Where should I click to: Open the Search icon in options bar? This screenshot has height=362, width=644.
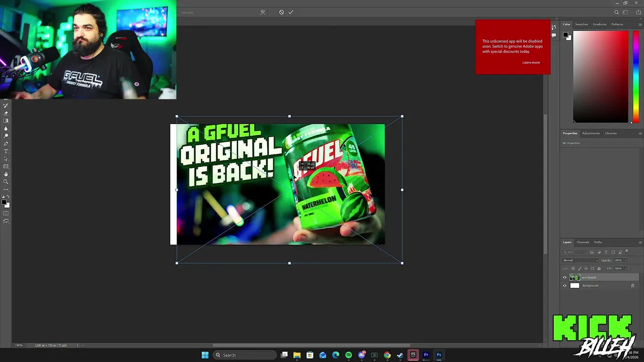pos(616,12)
